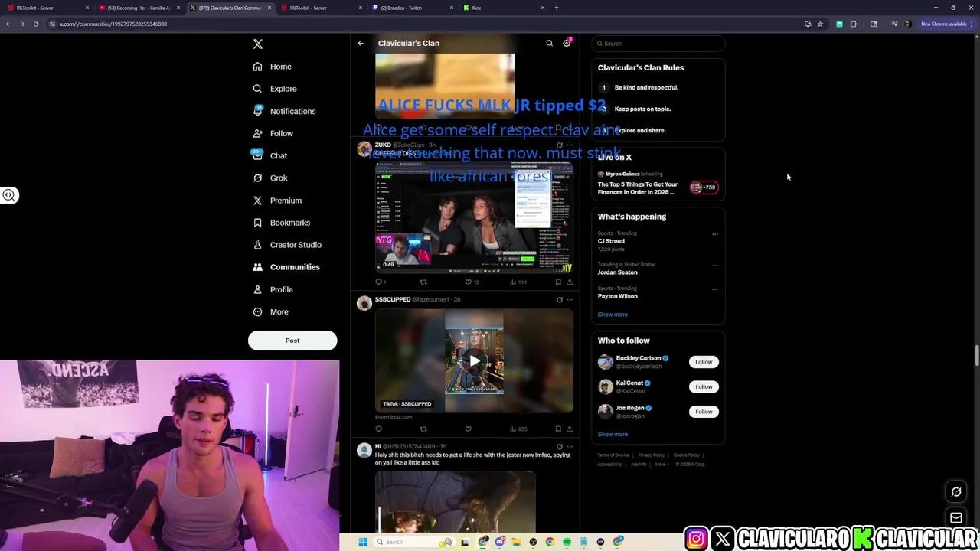Click the seek bar on the 0:49 video

(x=473, y=269)
